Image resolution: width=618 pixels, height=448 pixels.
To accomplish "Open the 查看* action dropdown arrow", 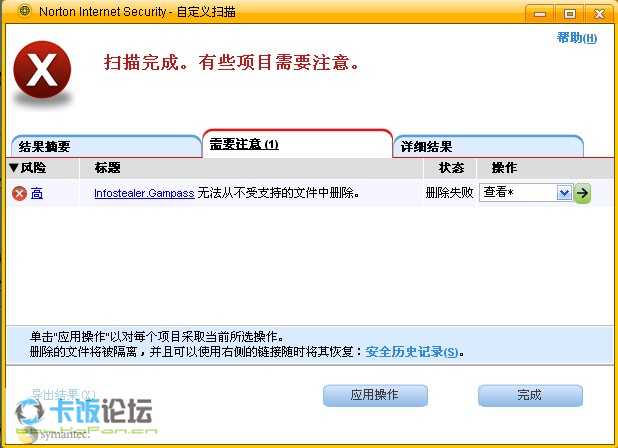I will (564, 193).
